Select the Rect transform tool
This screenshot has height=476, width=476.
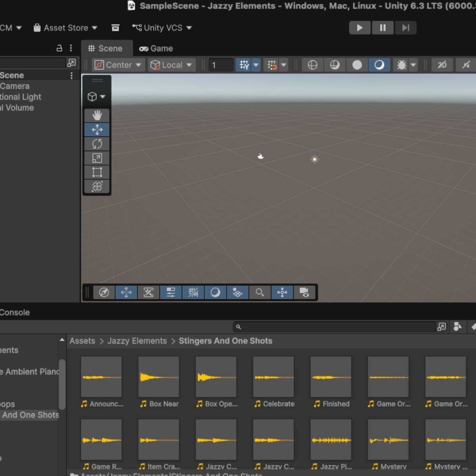tap(97, 172)
